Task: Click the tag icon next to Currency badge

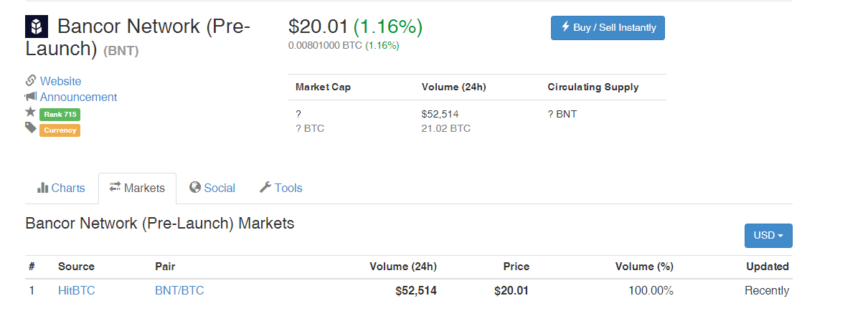Action: coord(31,128)
